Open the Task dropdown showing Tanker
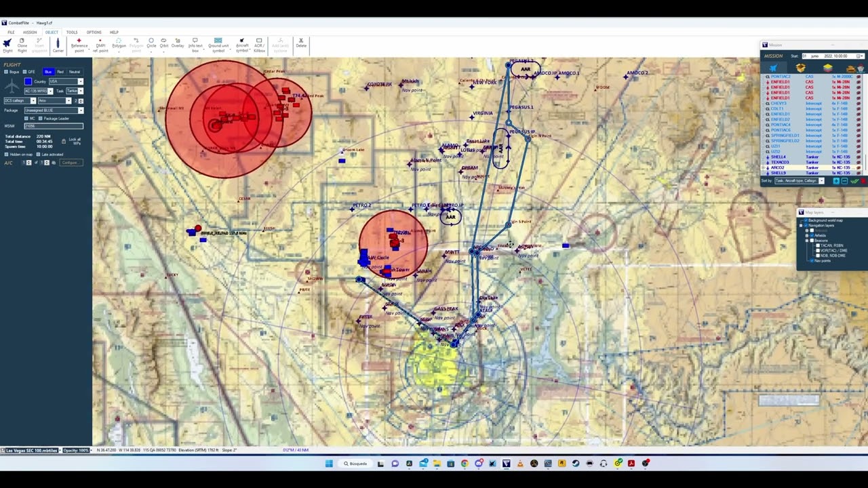This screenshot has height=488, width=868. [x=75, y=91]
